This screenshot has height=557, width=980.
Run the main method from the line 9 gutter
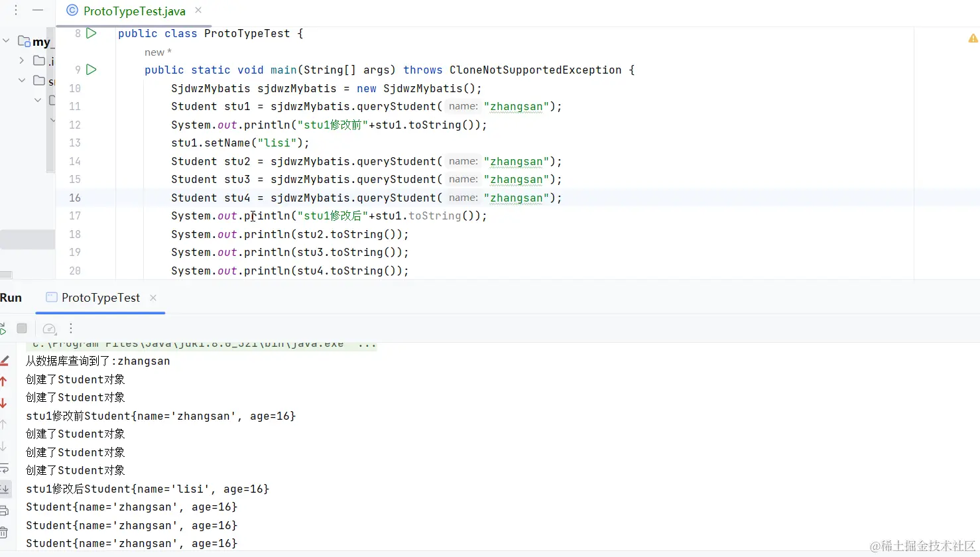92,70
